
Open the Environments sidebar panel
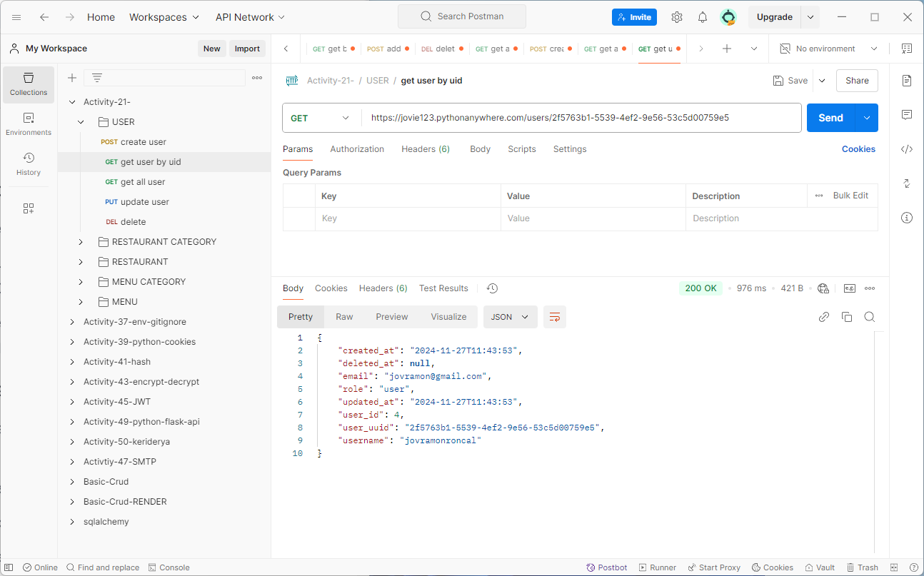coord(29,124)
